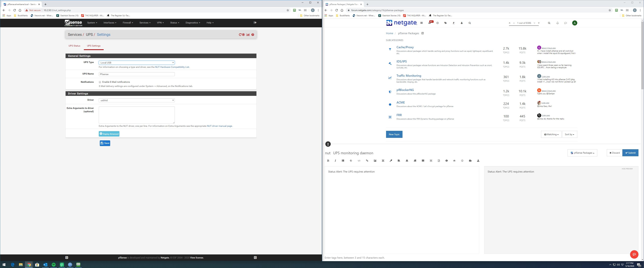The image size is (644, 268).
Task: Expand the Driver selection dropdown
Action: [x=137, y=100]
